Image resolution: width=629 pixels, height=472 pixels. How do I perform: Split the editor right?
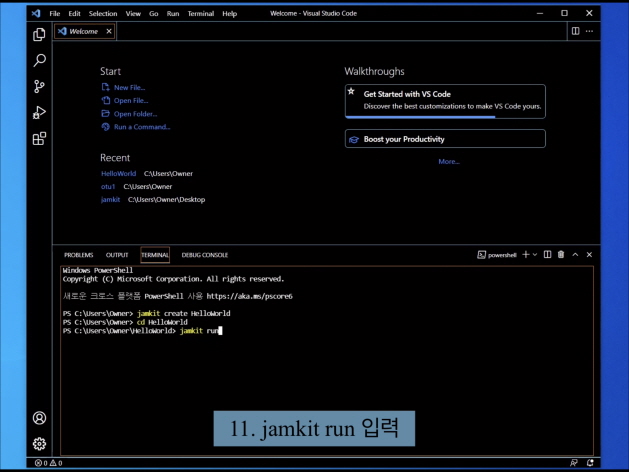point(575,31)
